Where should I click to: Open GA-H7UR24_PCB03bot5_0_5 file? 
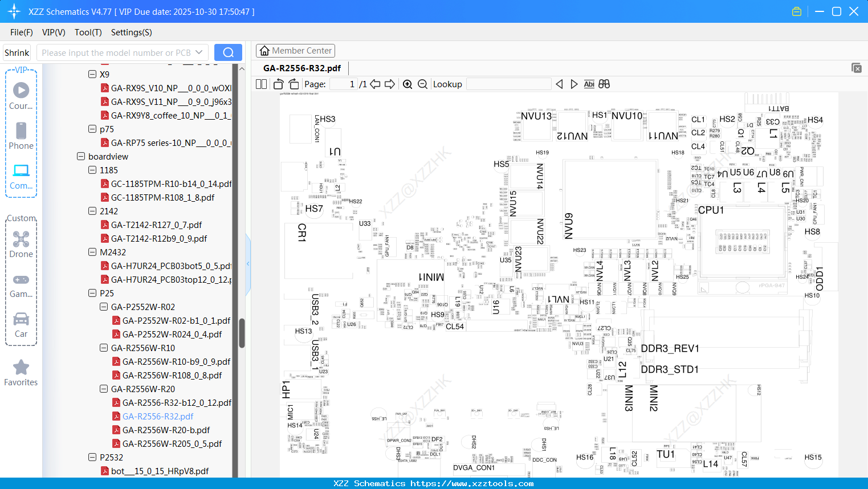click(x=166, y=266)
